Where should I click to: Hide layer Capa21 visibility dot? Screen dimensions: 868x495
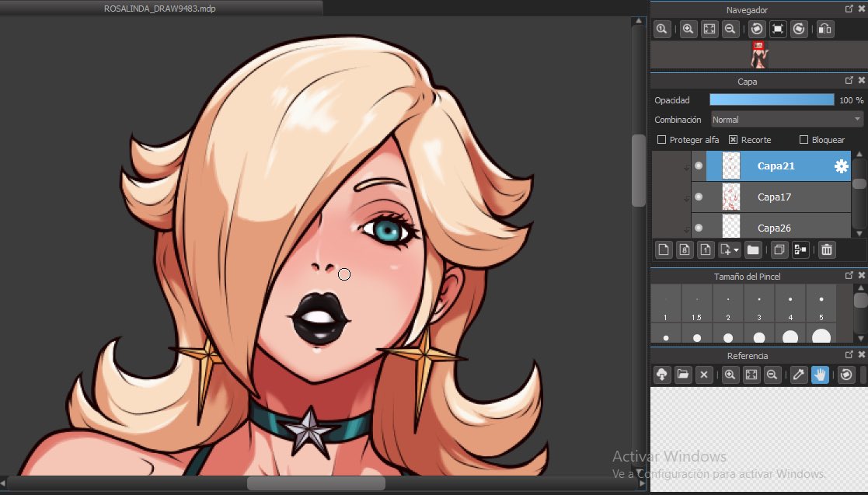click(699, 166)
